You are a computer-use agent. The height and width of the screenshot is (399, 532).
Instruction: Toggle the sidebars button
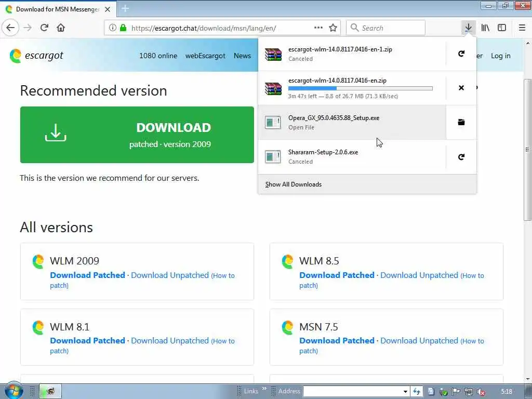pyautogui.click(x=502, y=28)
